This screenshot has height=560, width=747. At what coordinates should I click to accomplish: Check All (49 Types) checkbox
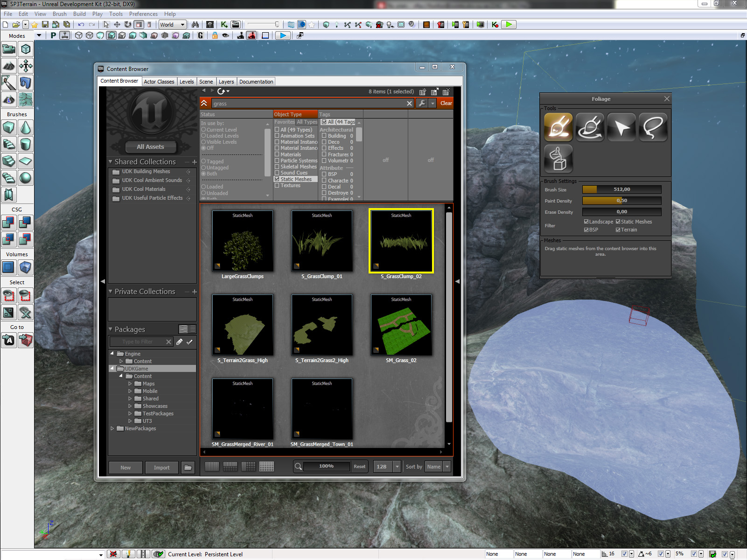click(277, 130)
